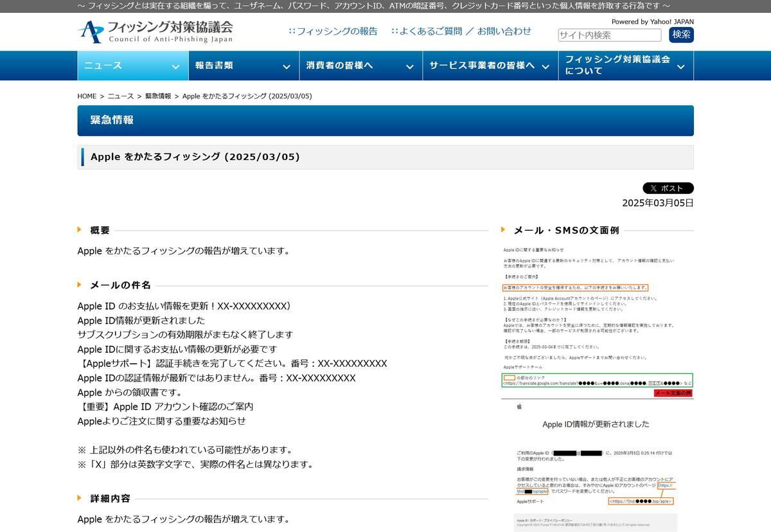
Task: Open the ニュース navigation menu
Action: click(132, 66)
